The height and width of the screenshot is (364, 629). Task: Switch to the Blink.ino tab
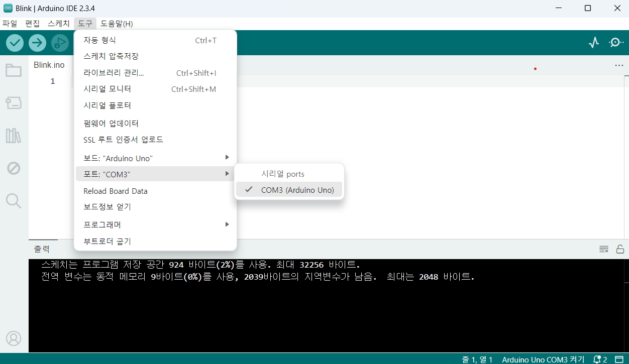pos(49,65)
